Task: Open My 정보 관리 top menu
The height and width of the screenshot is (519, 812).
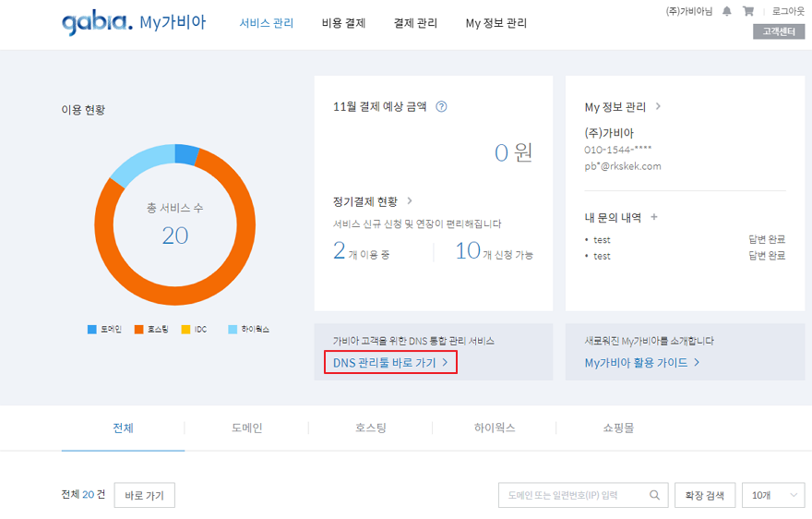Action: (x=496, y=23)
